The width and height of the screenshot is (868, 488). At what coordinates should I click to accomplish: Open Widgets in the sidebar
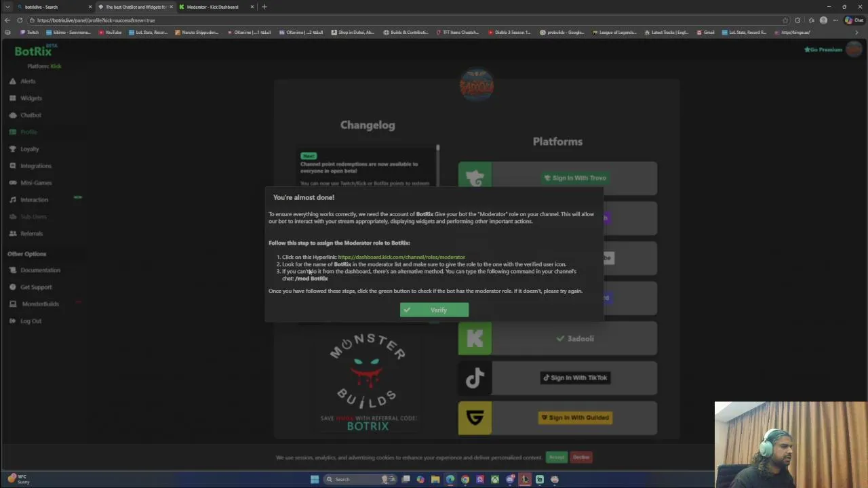31,98
